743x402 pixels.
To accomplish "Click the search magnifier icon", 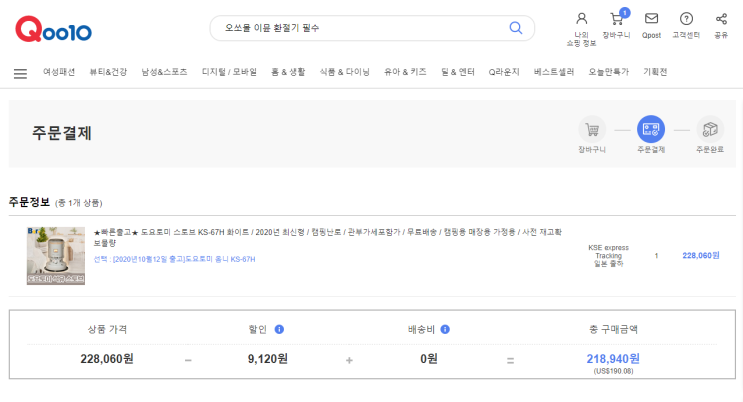I will pyautogui.click(x=516, y=28).
